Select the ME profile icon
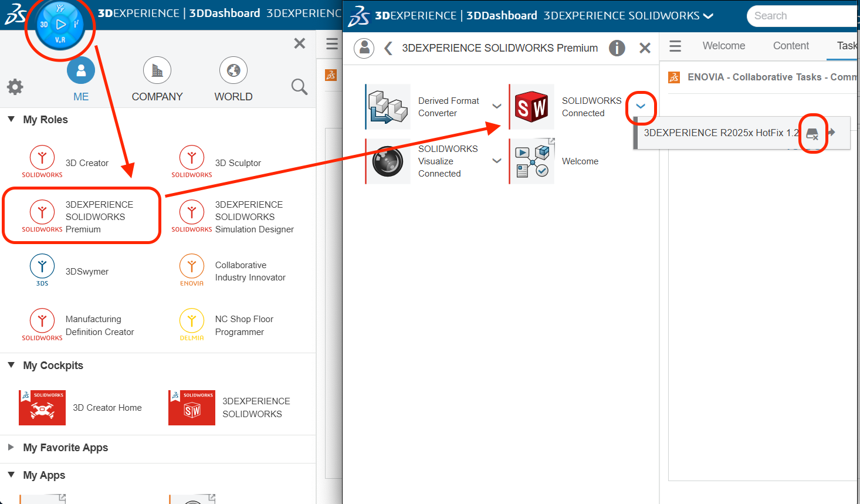The width and height of the screenshot is (860, 504). [81, 70]
